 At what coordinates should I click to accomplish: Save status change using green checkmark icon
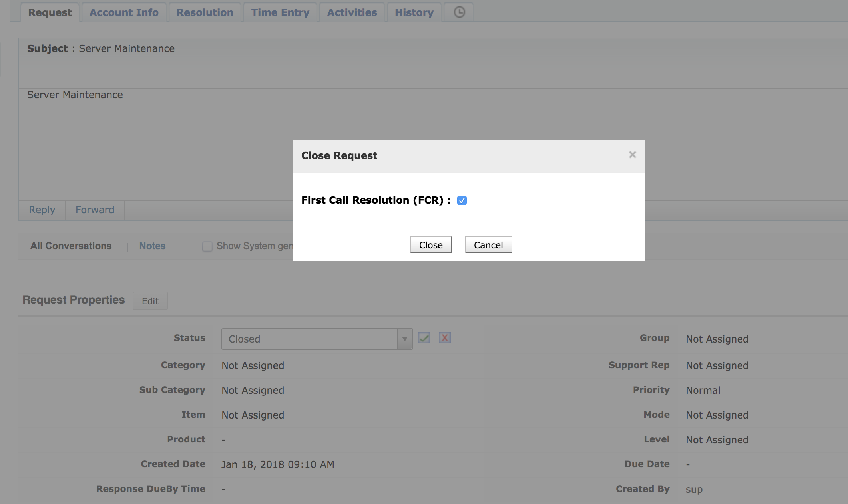[x=424, y=338]
